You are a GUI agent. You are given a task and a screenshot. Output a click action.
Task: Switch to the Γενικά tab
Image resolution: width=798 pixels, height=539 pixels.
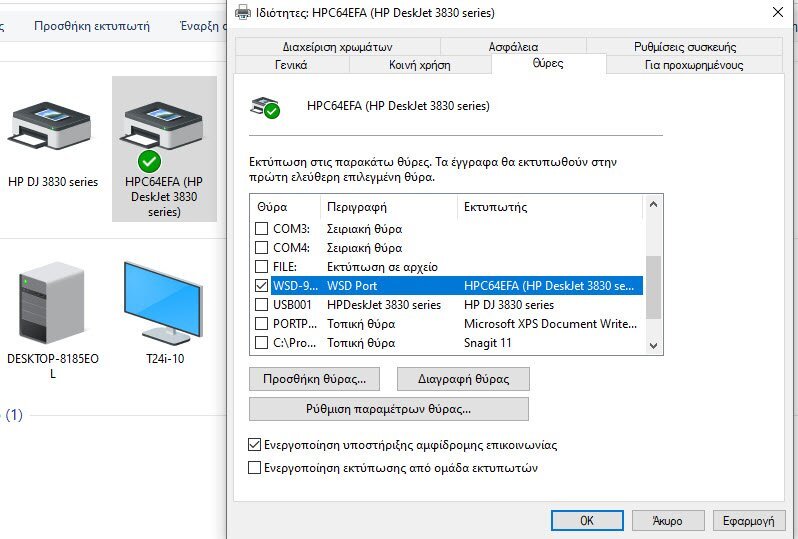(x=292, y=65)
